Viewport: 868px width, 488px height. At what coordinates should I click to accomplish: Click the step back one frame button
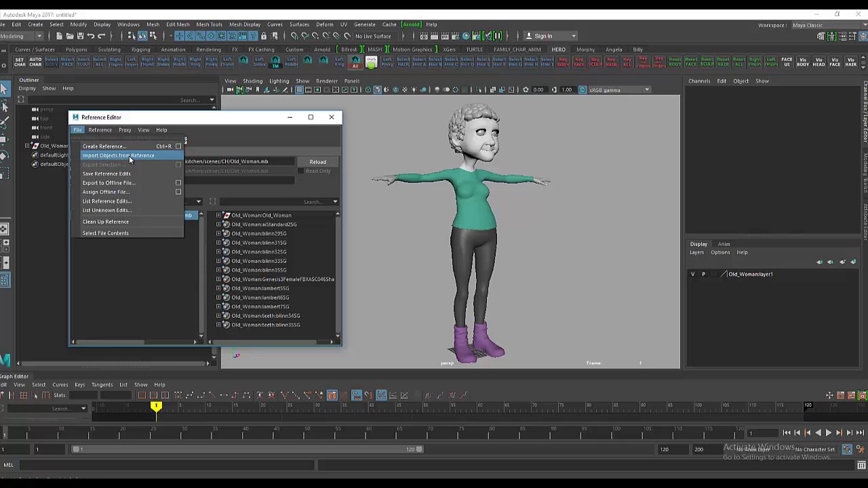[x=797, y=432]
